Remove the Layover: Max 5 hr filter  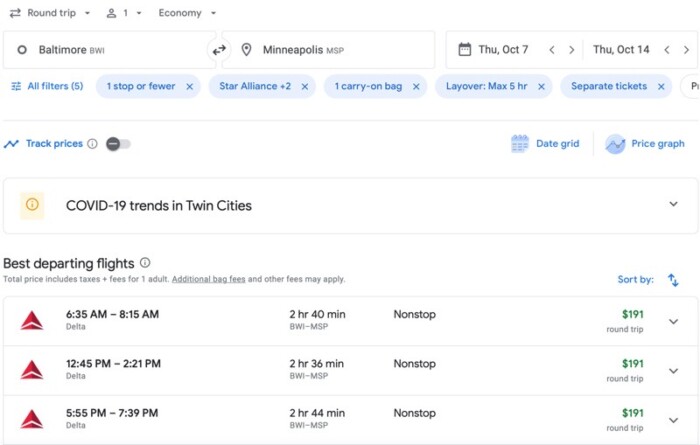coord(542,87)
